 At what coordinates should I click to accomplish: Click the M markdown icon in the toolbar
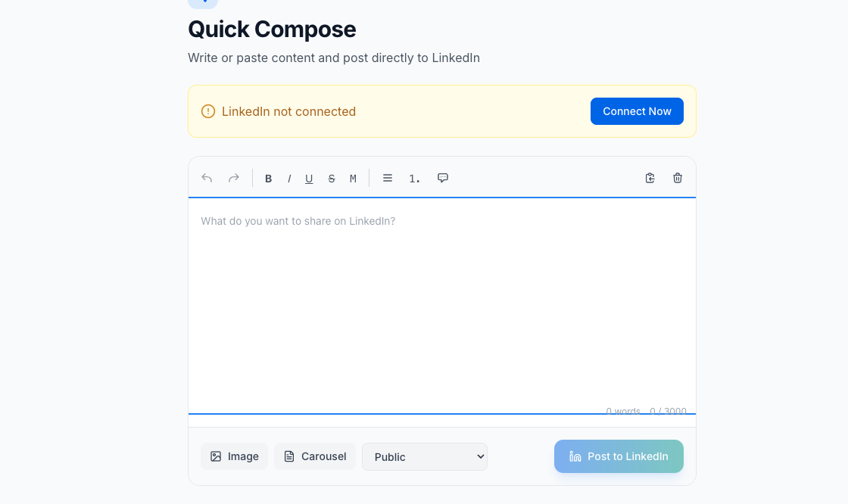(x=353, y=178)
